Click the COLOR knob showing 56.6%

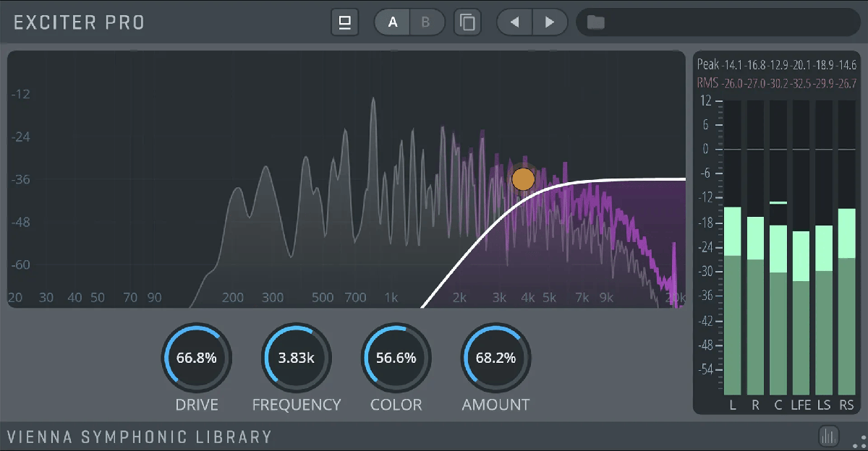(396, 358)
